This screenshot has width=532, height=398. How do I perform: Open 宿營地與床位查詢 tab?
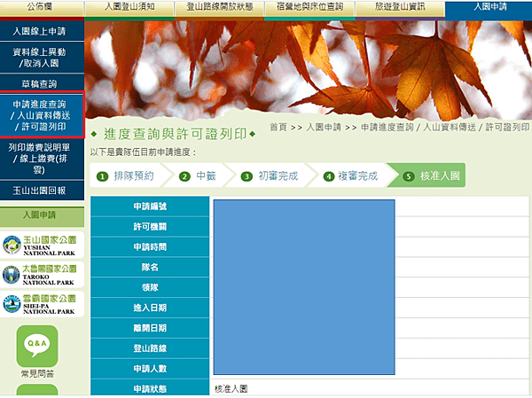click(x=309, y=8)
